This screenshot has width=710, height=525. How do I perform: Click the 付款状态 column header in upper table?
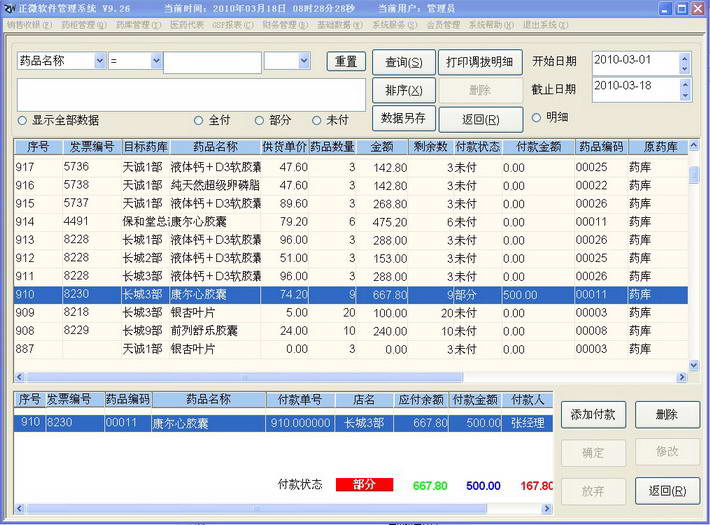(x=478, y=147)
